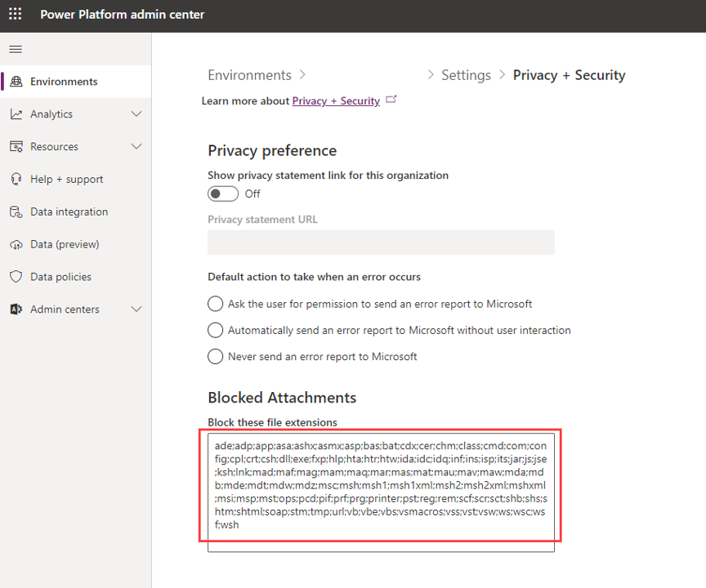Open Environments in the sidebar
The image size is (706, 588).
pos(76,82)
